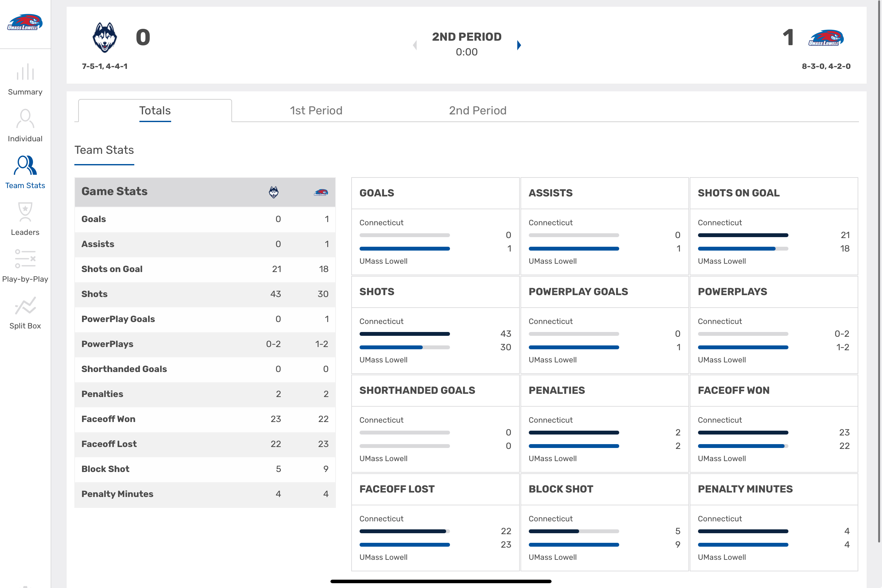Click the UConn Huskies logo in scoreboard
The width and height of the screenshot is (882, 588).
(x=104, y=37)
